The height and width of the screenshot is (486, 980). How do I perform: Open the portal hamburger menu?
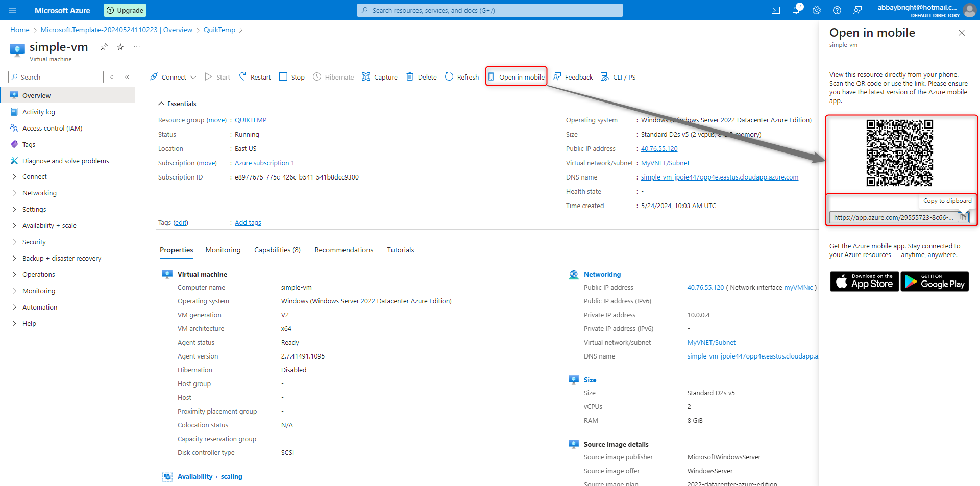(x=13, y=10)
